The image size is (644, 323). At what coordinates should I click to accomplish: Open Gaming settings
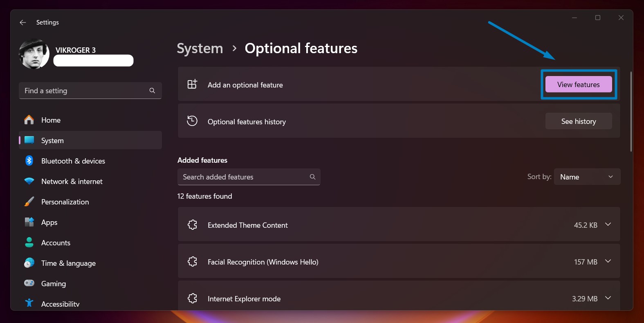click(90, 284)
